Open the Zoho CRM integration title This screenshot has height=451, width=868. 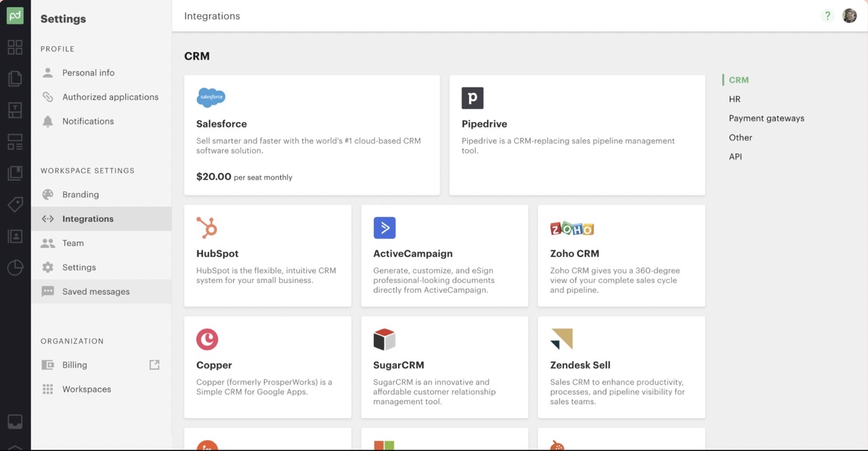coord(574,254)
